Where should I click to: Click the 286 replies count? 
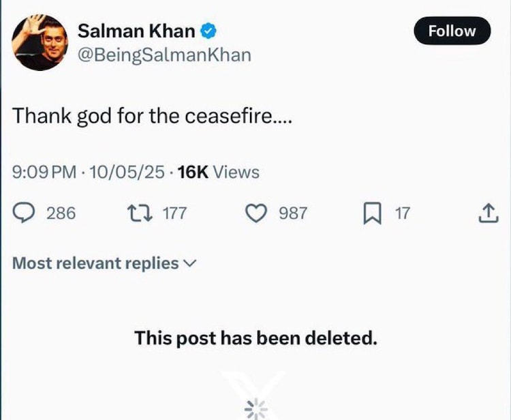[x=61, y=213]
